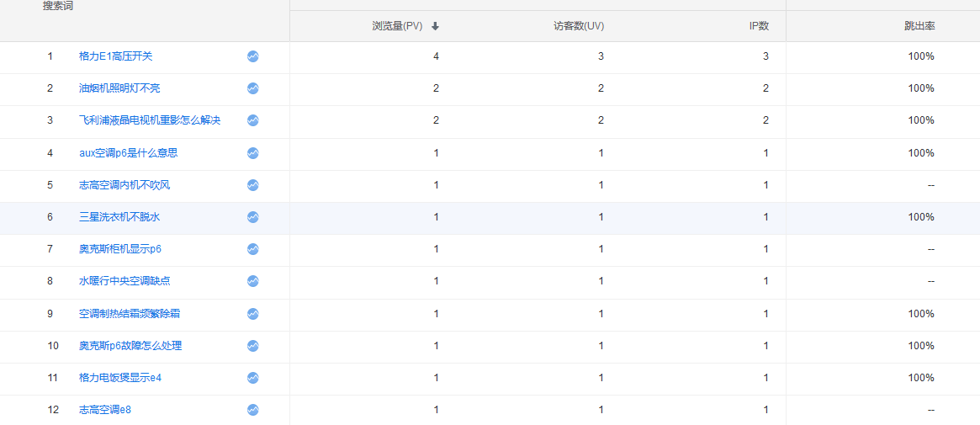Open trend icon for 水暖行中央空调缺点
Viewport: 980px width, 425px height.
[252, 281]
